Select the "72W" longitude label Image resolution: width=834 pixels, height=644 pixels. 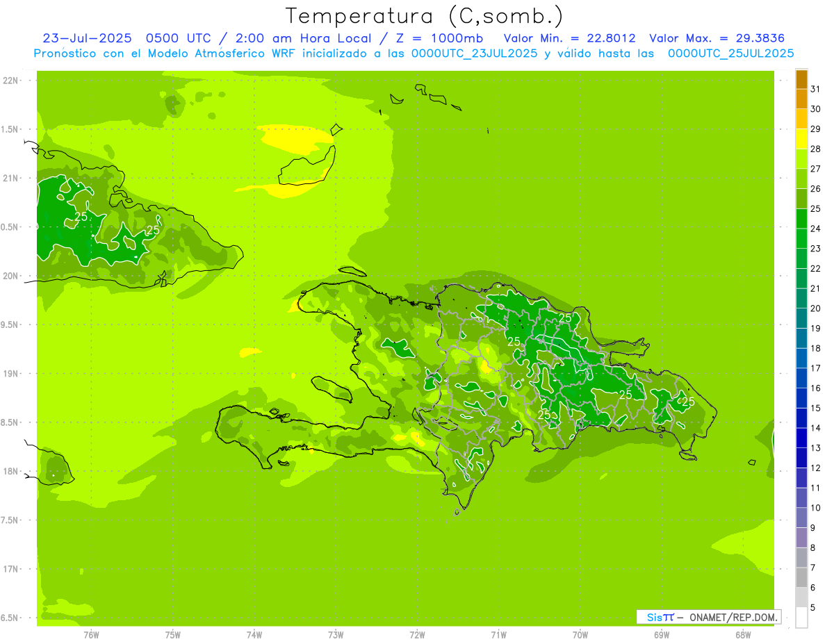(417, 635)
